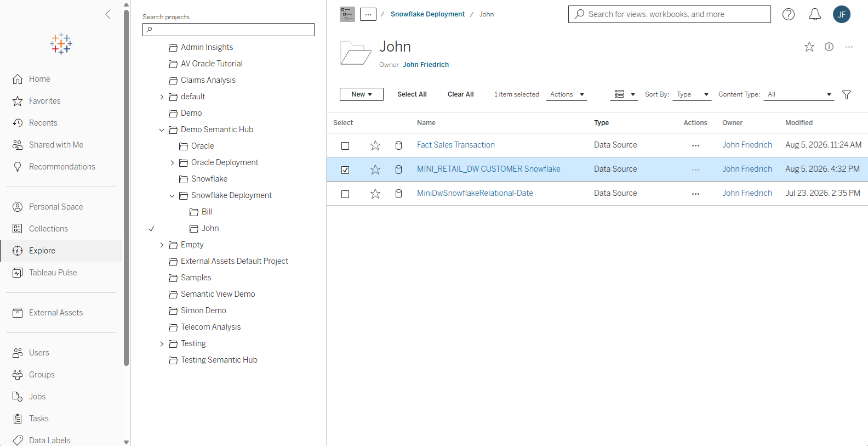868x446 pixels.
Task: Open External Assets in sidebar
Action: (56, 313)
